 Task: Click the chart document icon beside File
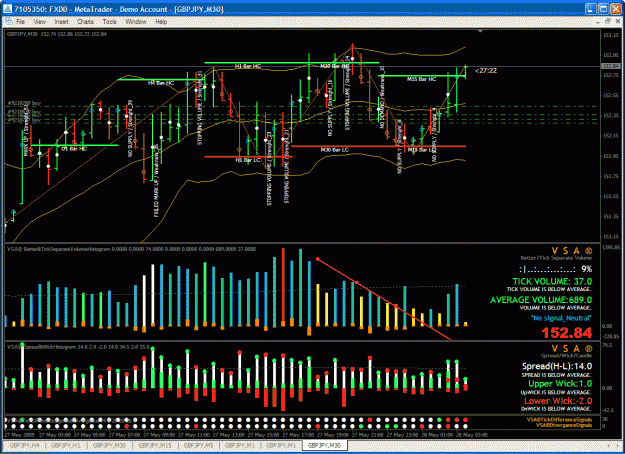(8, 22)
